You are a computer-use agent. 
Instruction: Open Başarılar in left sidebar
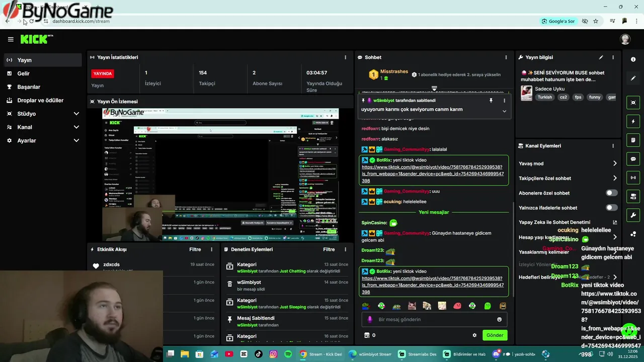[x=42, y=87]
